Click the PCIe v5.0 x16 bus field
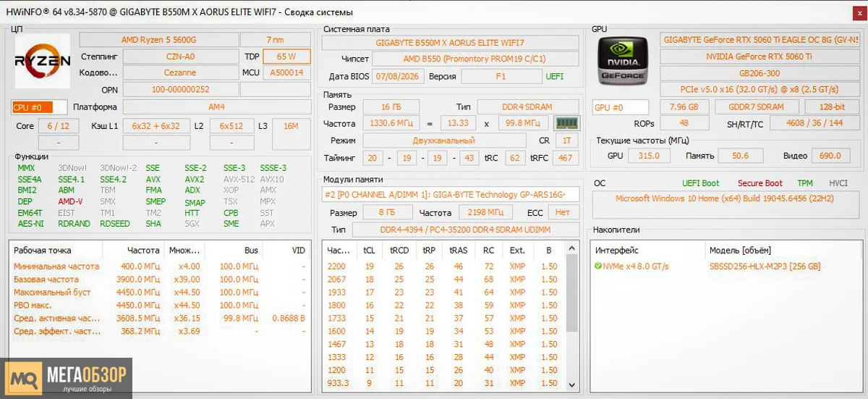Viewport: 868px width, 399px height. [x=759, y=90]
